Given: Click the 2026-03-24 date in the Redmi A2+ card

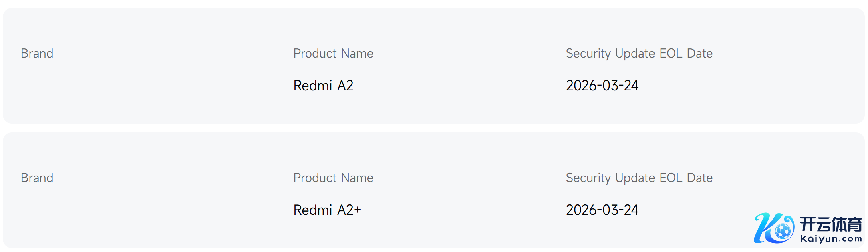Looking at the screenshot, I should [602, 210].
